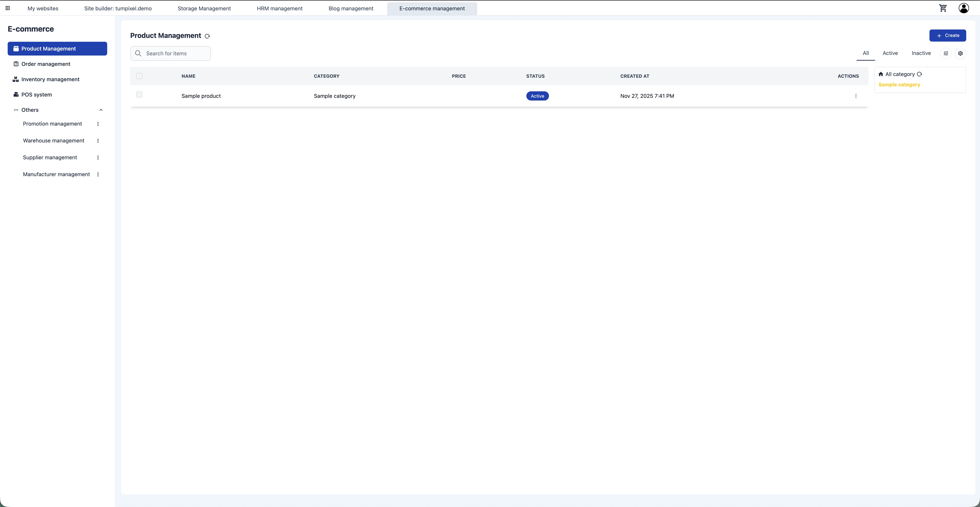Open the filter options icon
Viewport: 980px width, 507px height.
coord(946,53)
